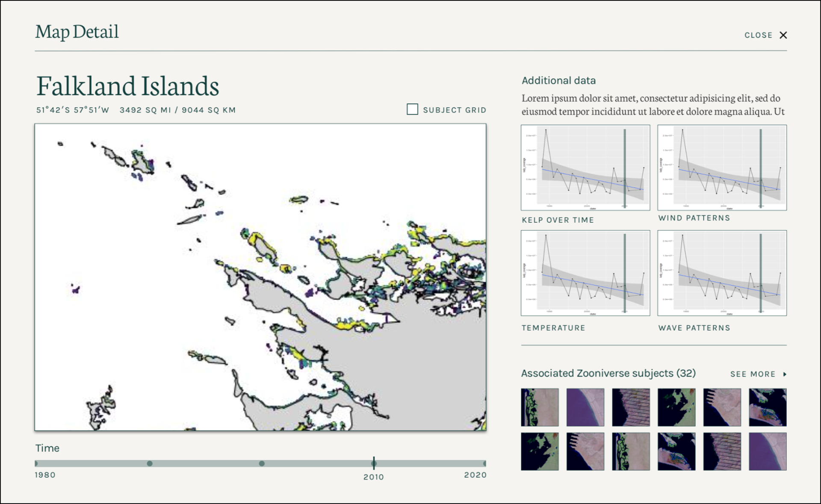Select the vertical time marker in Kelp chart
The height and width of the screenshot is (504, 821).
click(x=625, y=167)
